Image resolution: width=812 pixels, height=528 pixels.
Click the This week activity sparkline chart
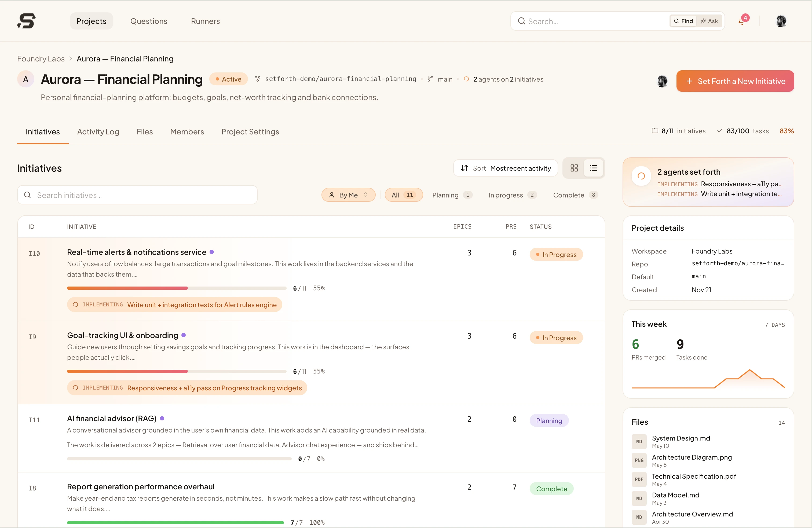coord(708,379)
